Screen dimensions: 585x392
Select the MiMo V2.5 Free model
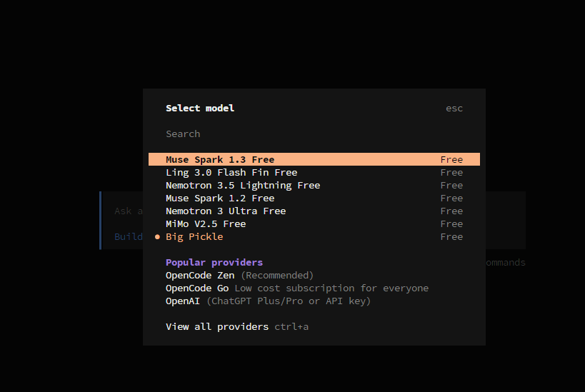(314, 223)
